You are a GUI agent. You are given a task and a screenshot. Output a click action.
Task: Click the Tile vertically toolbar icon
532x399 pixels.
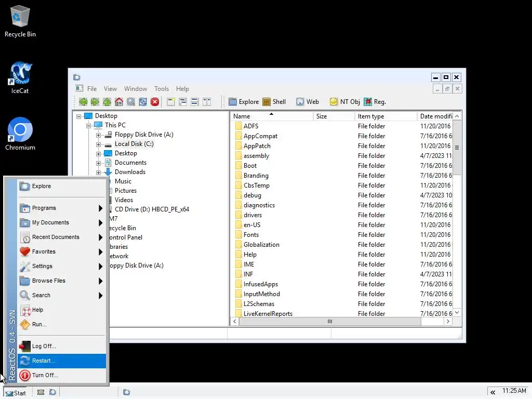click(x=207, y=102)
